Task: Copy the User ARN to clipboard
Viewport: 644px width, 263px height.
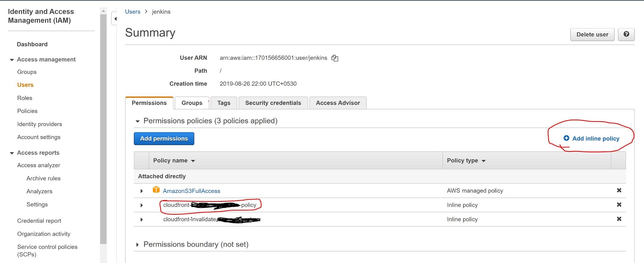Action: coord(335,58)
